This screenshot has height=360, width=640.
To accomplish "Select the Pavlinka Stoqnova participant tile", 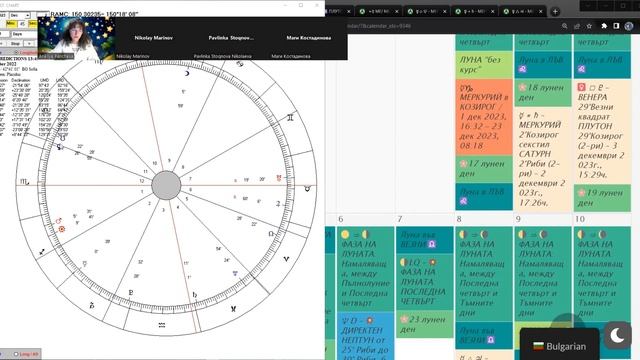I will (231, 38).
